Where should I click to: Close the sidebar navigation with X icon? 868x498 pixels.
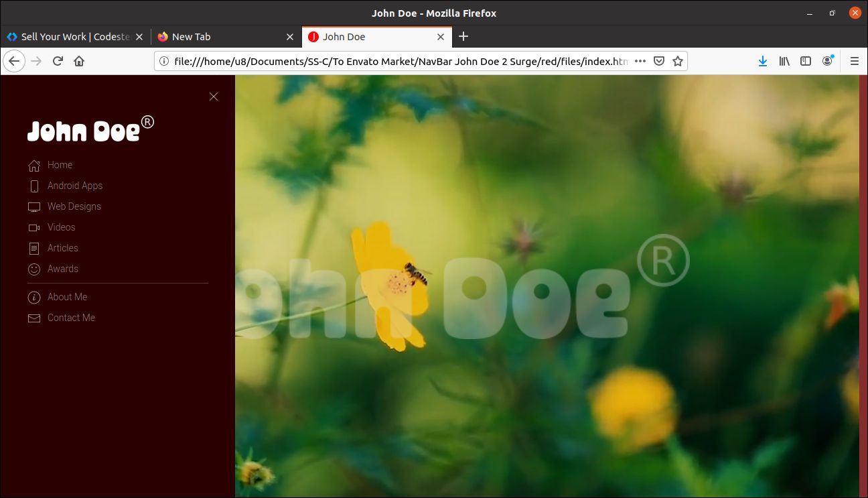(x=214, y=97)
